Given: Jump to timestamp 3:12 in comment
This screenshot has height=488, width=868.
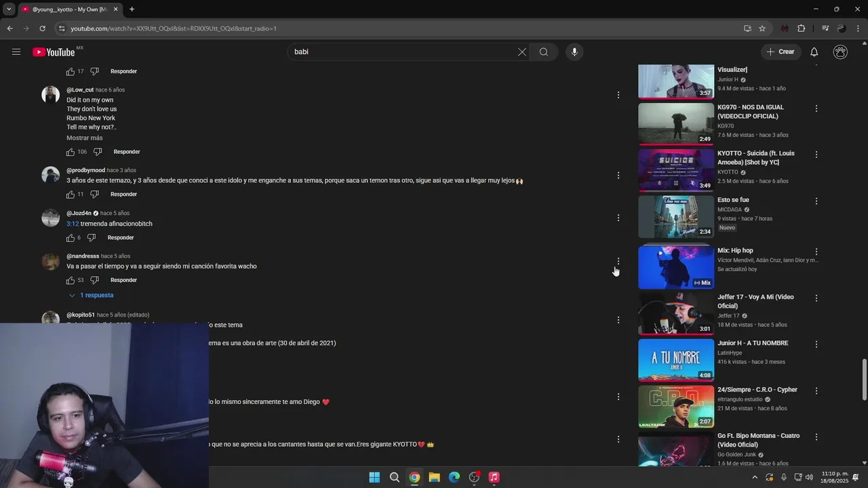Looking at the screenshot, I should tap(73, 224).
